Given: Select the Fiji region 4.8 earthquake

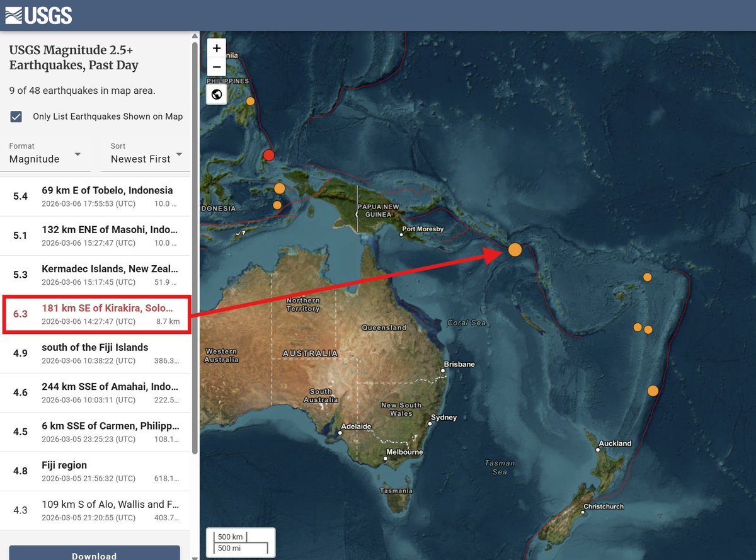Looking at the screenshot, I should coord(94,471).
